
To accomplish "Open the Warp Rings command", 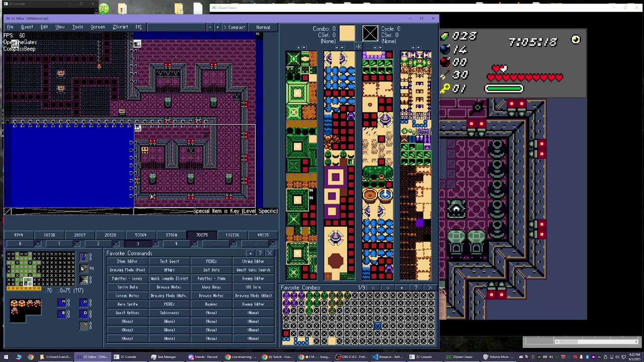I will (211, 287).
